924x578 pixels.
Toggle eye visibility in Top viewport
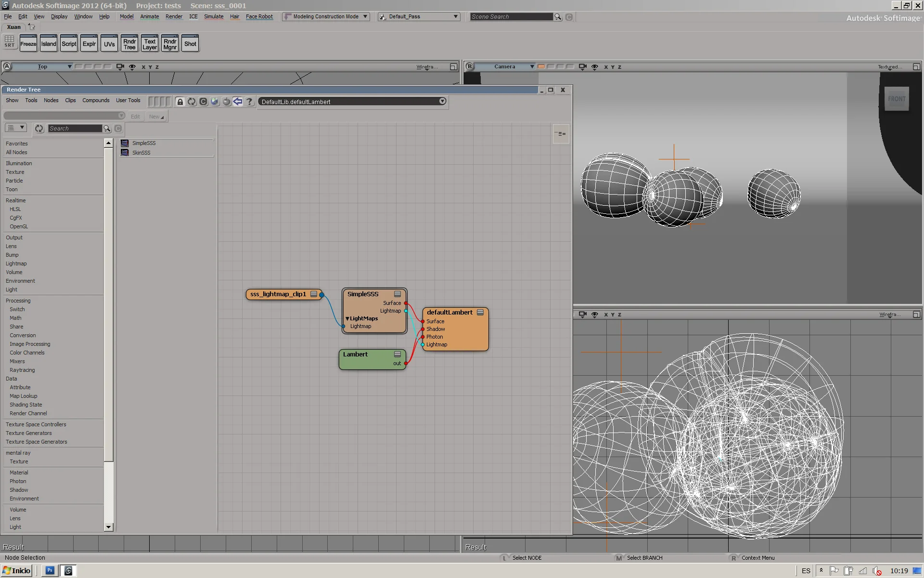click(x=132, y=67)
